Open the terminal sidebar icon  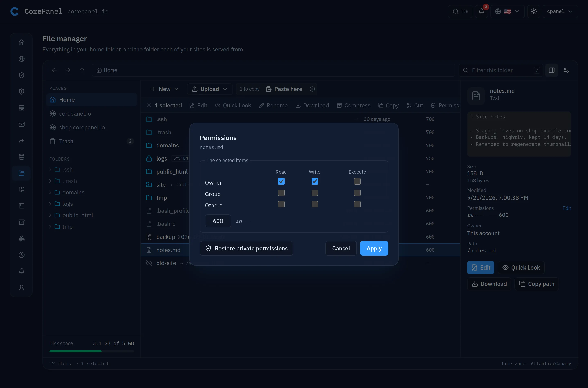click(21, 206)
